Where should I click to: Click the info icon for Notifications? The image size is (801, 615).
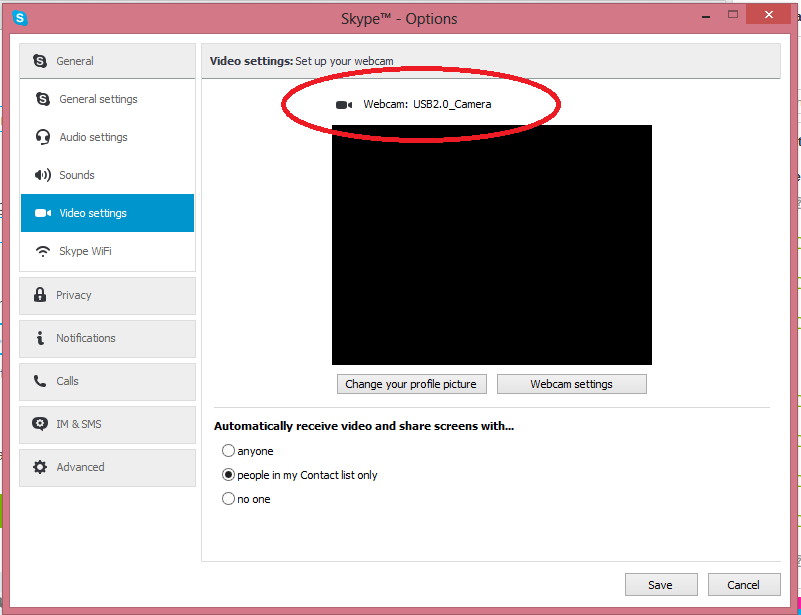pos(42,339)
